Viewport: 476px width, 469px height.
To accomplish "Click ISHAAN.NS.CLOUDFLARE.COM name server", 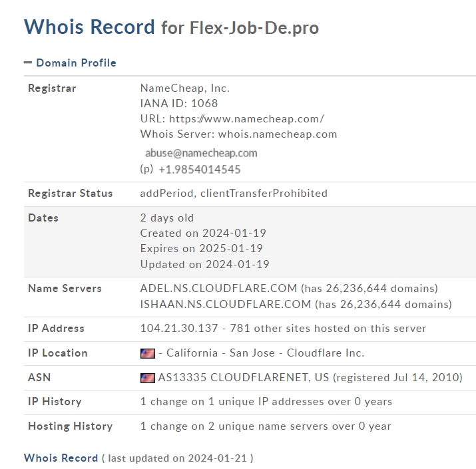I will pos(226,304).
